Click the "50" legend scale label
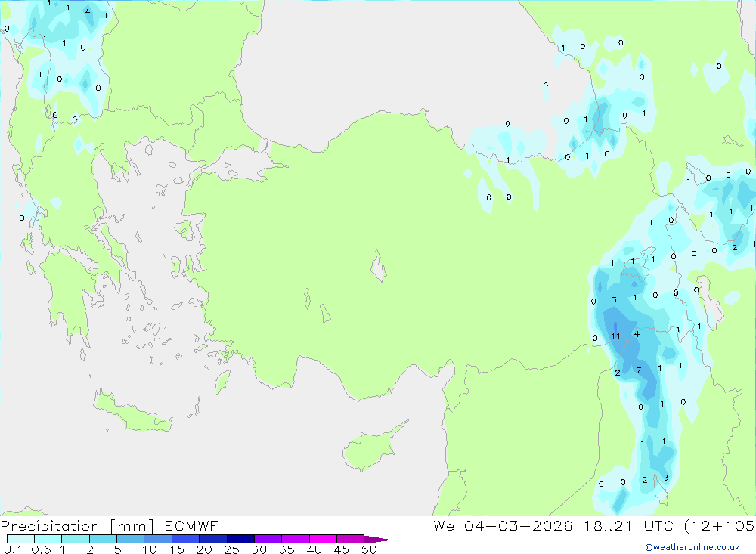This screenshot has width=756, height=554. coord(369,549)
